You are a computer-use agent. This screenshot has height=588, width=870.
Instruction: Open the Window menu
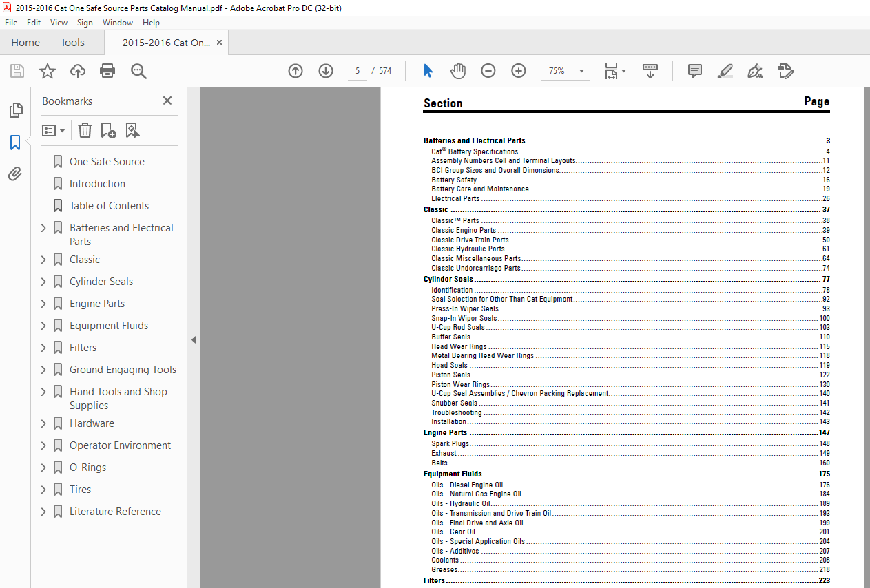click(x=118, y=23)
